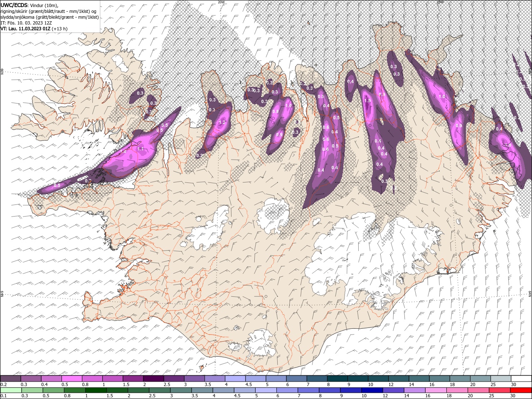This screenshot has width=532, height=399.
Task: Select the lightest green 0.1 swatch, lower scale
Action: tap(11, 390)
